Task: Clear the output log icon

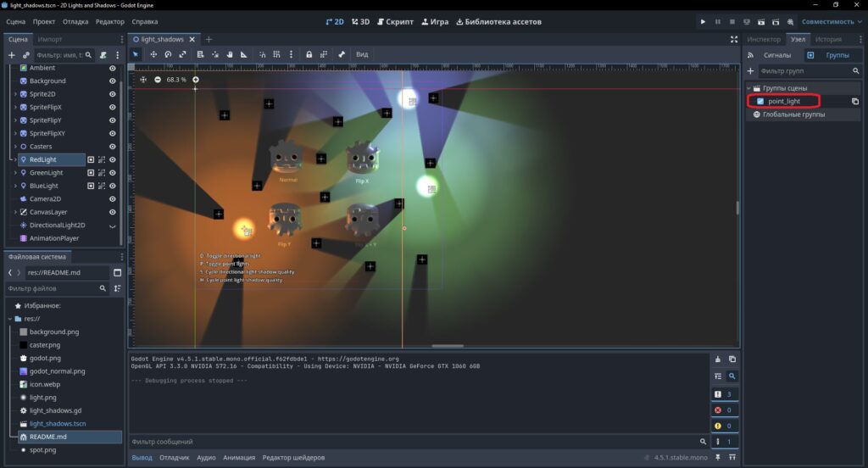Action: 718,359
